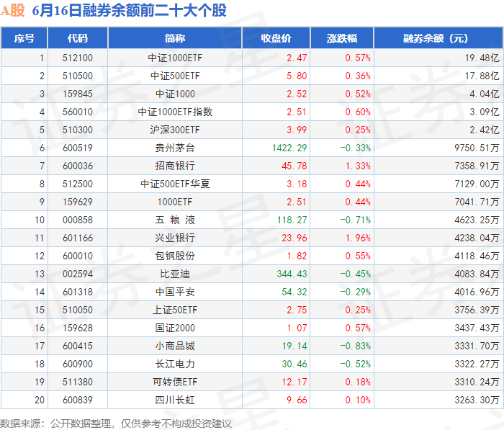Click the name 可转债ETF

pyautogui.click(x=175, y=382)
